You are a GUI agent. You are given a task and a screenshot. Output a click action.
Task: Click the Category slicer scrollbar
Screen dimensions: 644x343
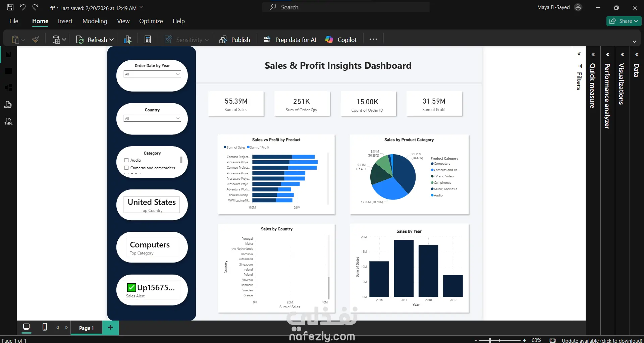pos(181,160)
